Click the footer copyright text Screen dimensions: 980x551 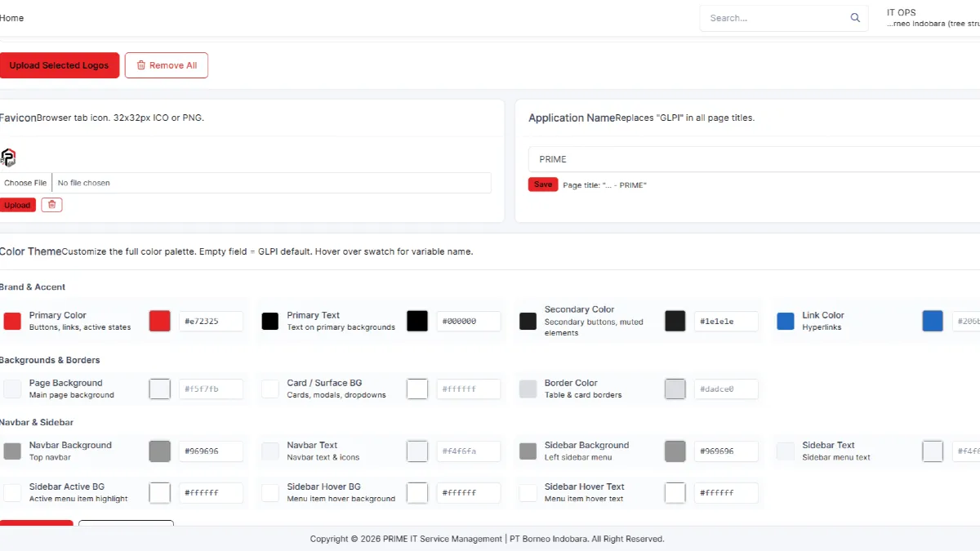(x=488, y=539)
